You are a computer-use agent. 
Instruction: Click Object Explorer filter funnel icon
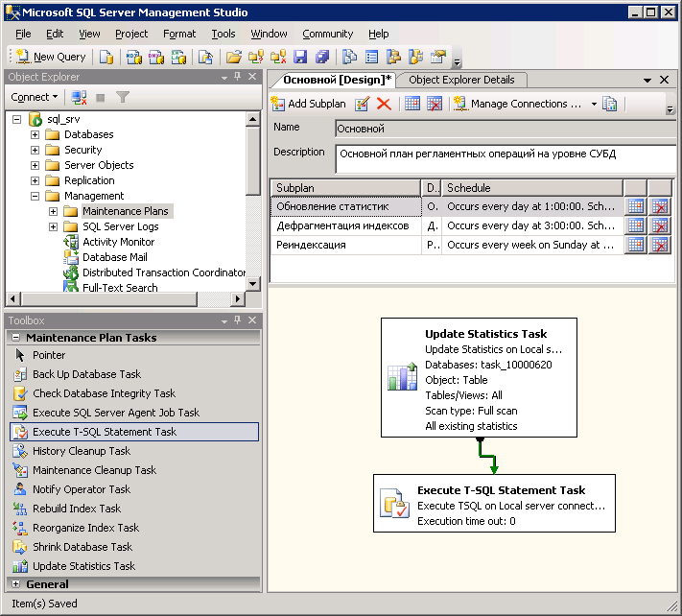click(x=123, y=97)
